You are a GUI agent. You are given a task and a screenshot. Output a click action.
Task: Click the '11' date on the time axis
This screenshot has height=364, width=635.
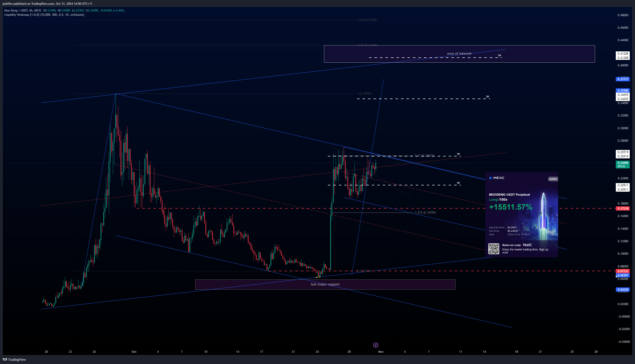coord(461,352)
